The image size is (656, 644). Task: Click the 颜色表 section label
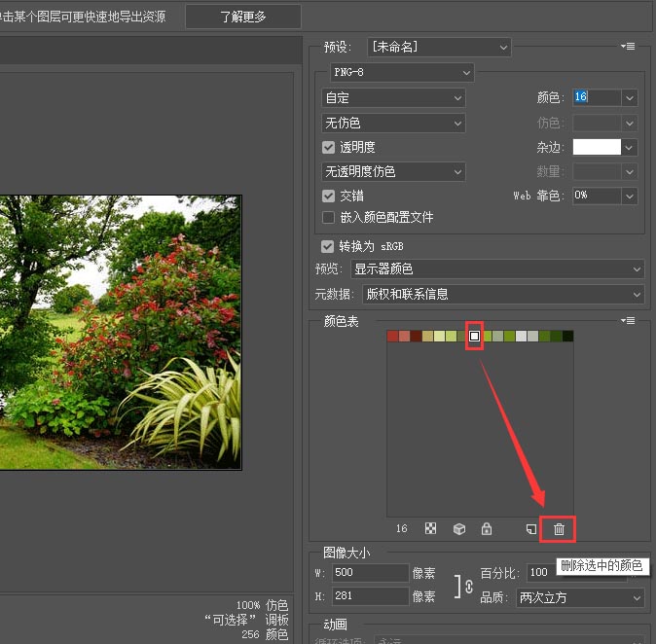click(342, 321)
